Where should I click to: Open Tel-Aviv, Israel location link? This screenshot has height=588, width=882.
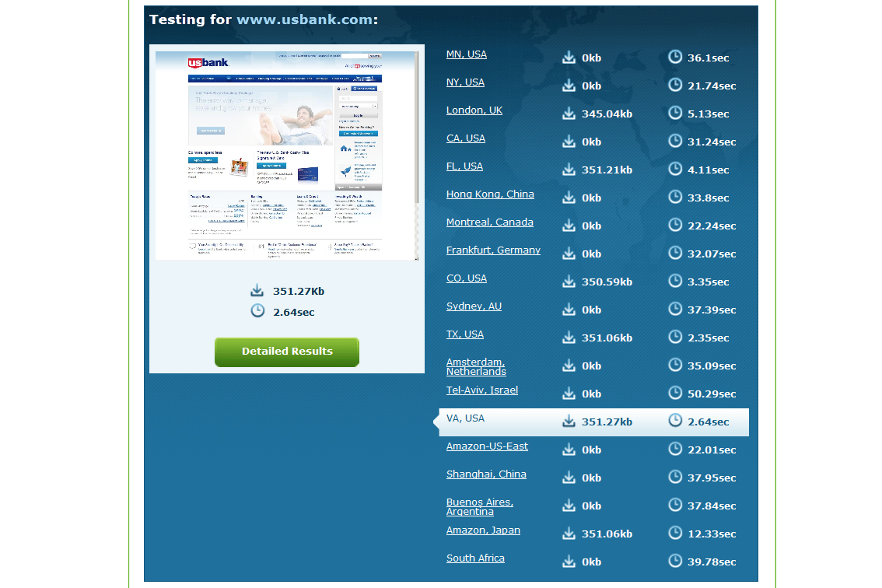[482, 390]
